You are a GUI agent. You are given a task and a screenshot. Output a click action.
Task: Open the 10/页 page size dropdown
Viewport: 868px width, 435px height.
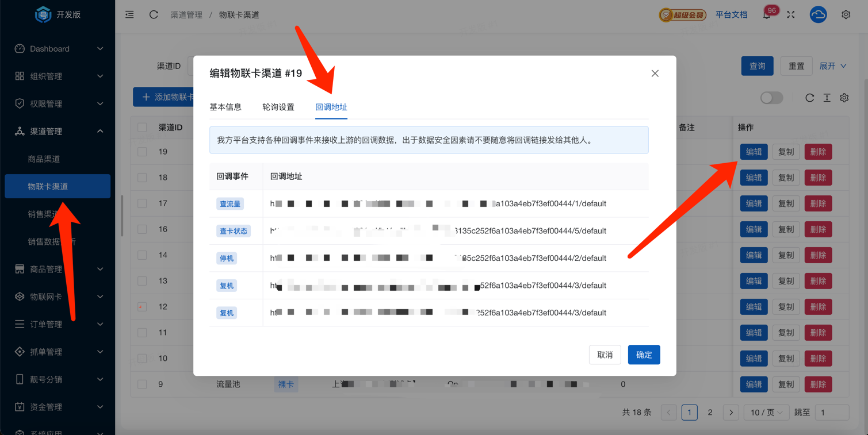[766, 412]
